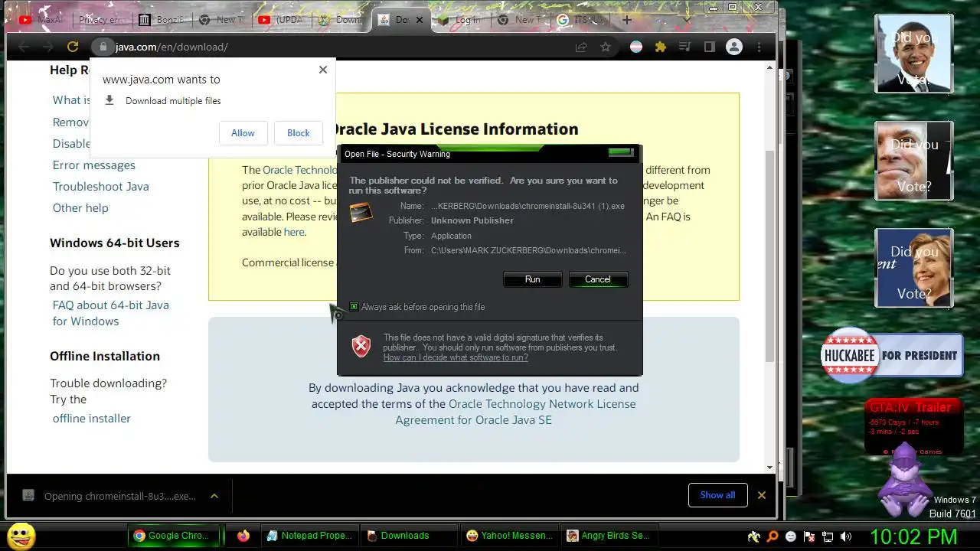Switch to the Privacy error tab
Image resolution: width=980 pixels, height=551 pixels.
tap(101, 20)
